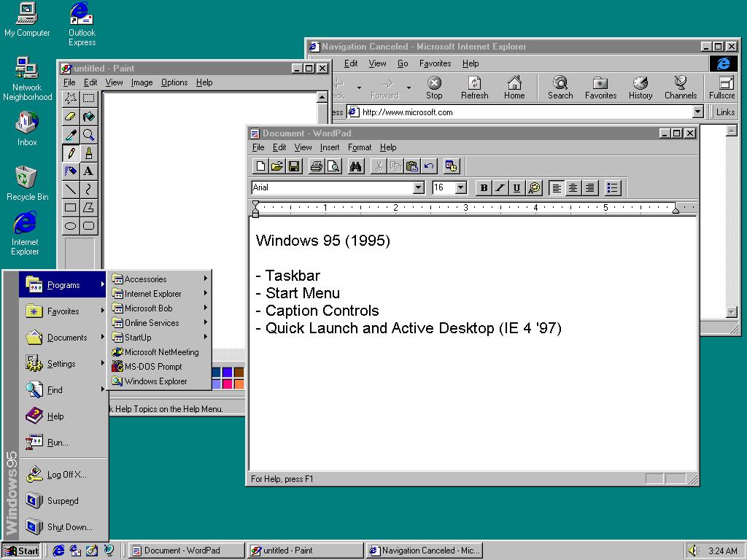The image size is (747, 560).
Task: Open the Arial font name dropdown
Action: tap(418, 188)
